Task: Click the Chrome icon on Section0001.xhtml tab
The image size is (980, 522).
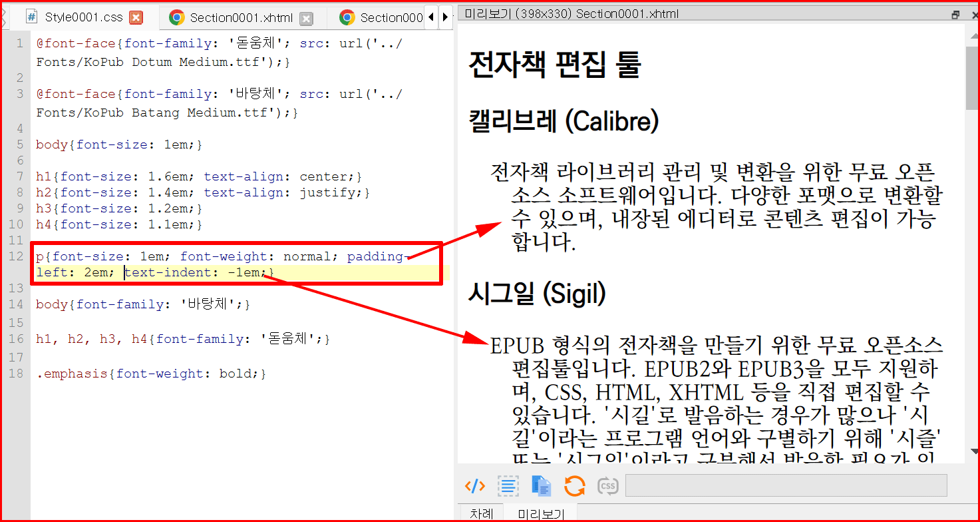Action: [176, 17]
